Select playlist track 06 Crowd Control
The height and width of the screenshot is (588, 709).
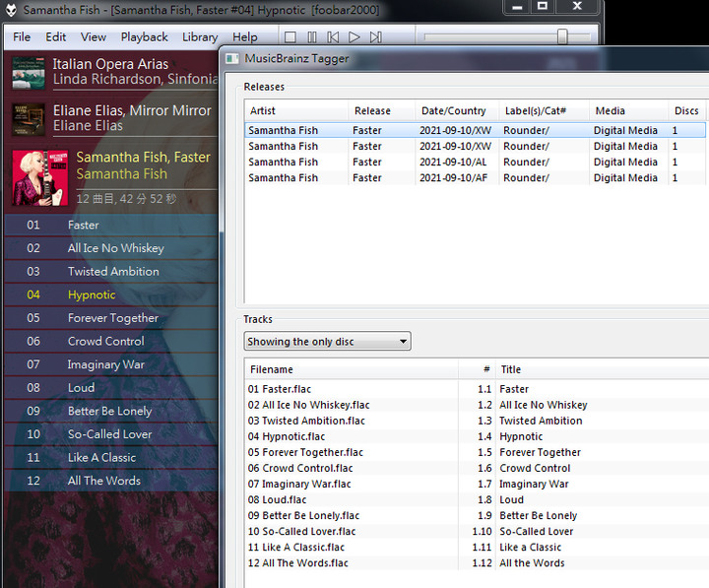tap(111, 341)
